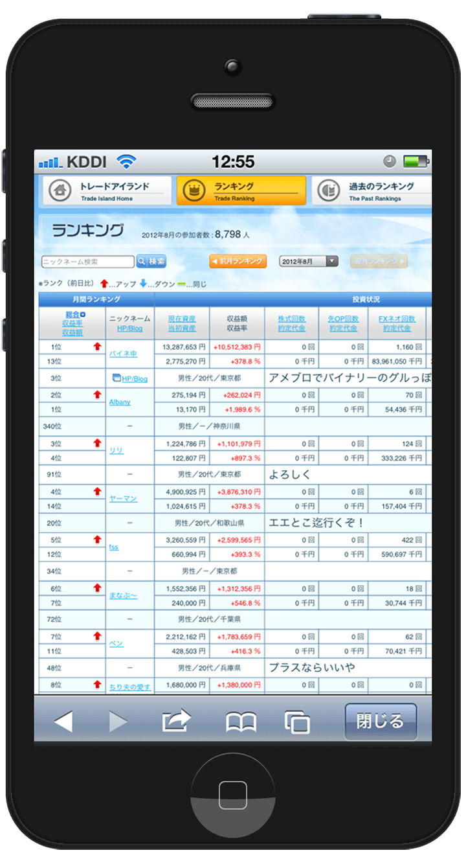Focus the ニックネーム検索 input field

point(87,262)
